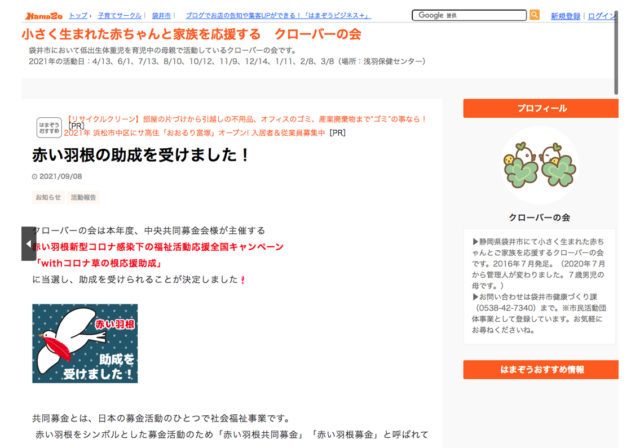The image size is (640, 448).
Task: Click the orange search magnifier button
Action: tap(534, 15)
